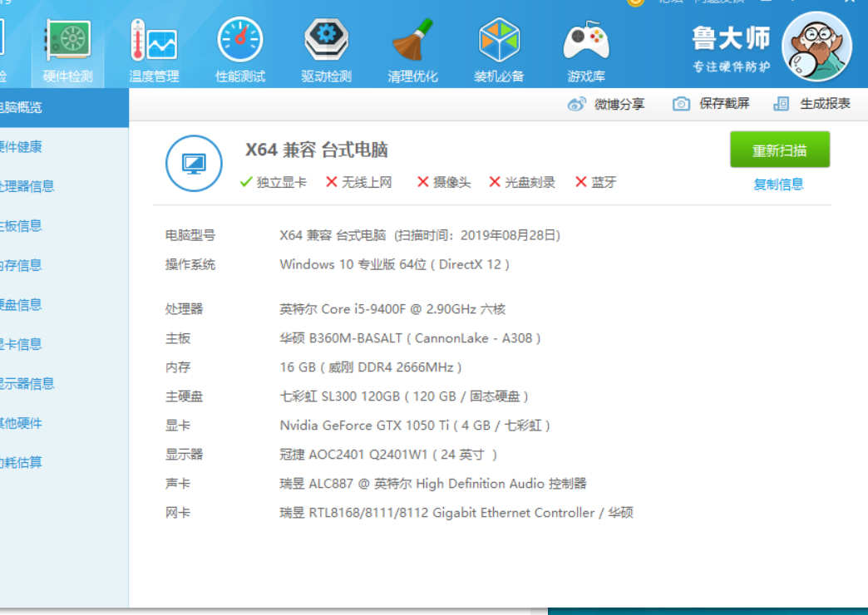Click the 声卡 row label
The image size is (868, 615).
coord(178,484)
